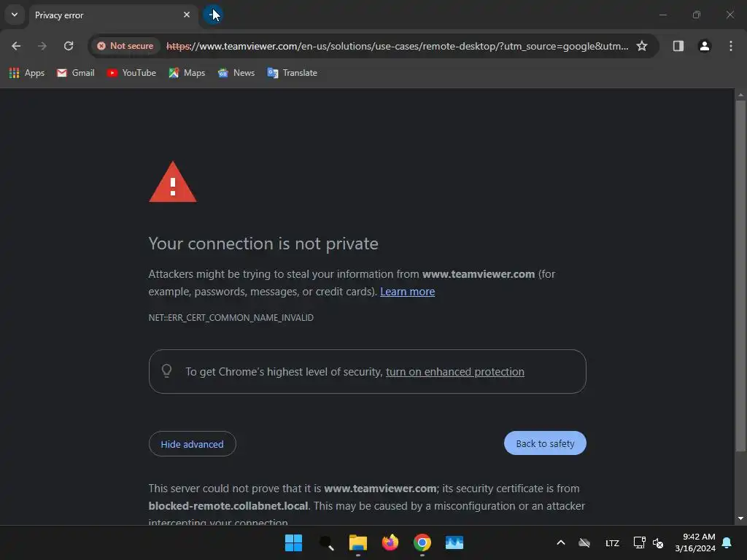Screen dimensions: 747x560
Task: Open a new tab with plus button
Action: pyautogui.click(x=212, y=15)
